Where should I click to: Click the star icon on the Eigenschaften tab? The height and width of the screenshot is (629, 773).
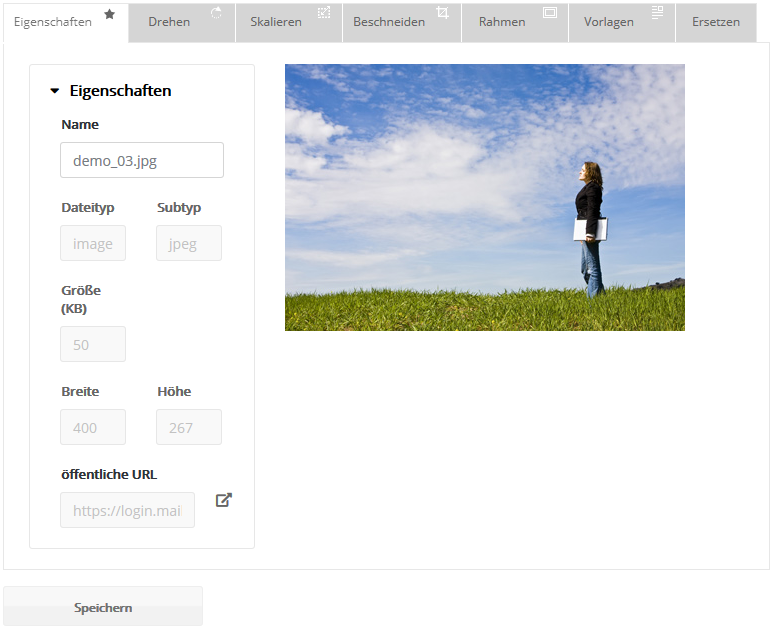point(110,14)
